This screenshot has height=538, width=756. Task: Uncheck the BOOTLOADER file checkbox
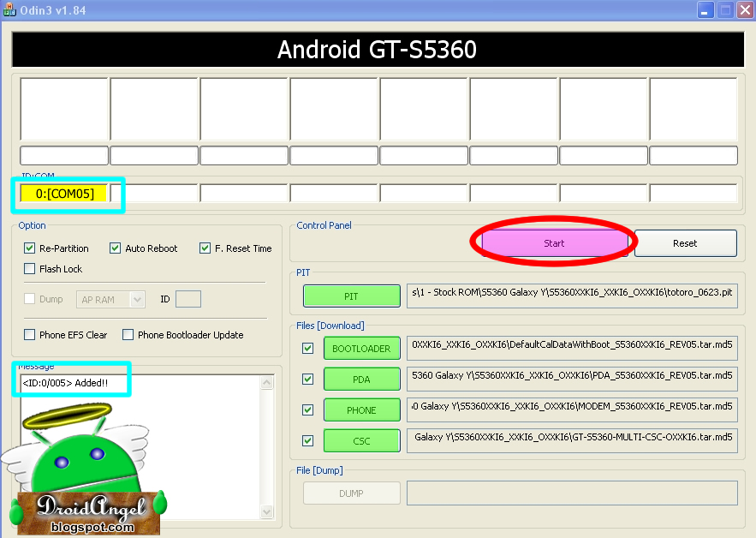tap(307, 348)
